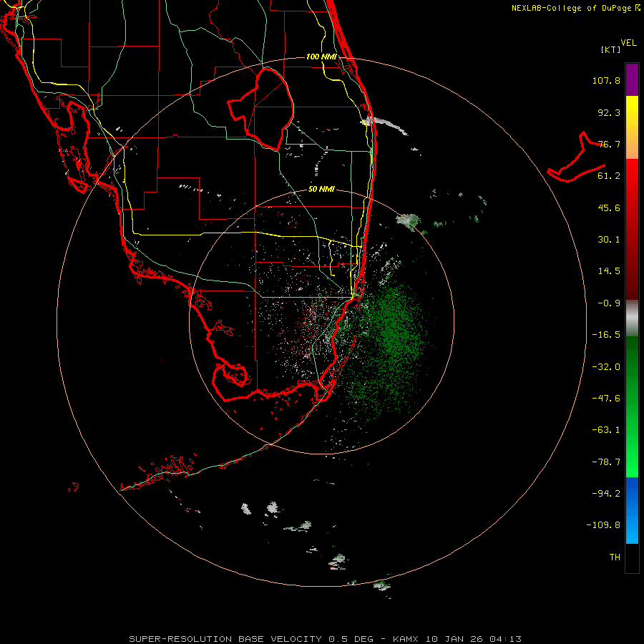Viewport: 644px width, 644px height.
Task: Click the VEL legend title
Action: [628, 43]
